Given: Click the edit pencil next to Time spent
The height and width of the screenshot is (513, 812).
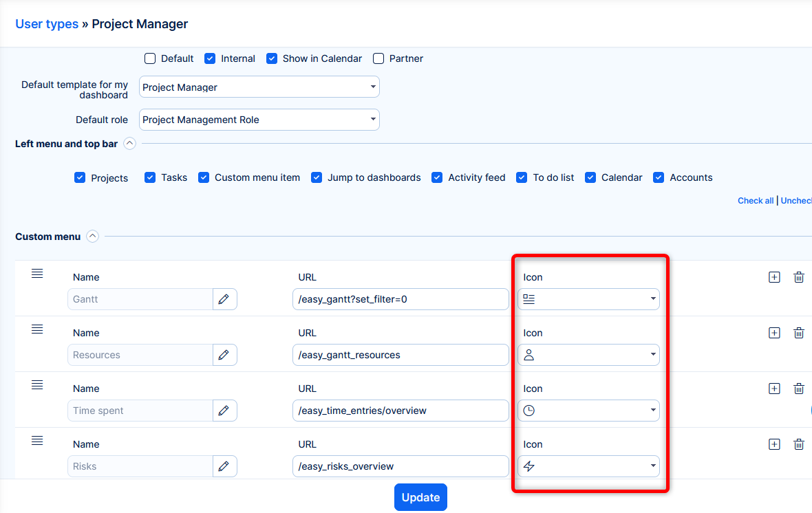Looking at the screenshot, I should click(x=224, y=411).
